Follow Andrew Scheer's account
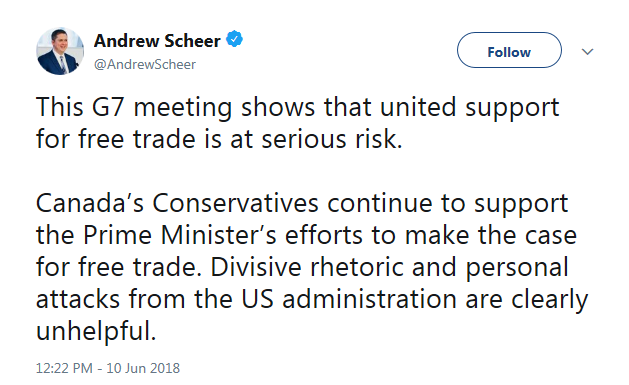 pyautogui.click(x=509, y=50)
